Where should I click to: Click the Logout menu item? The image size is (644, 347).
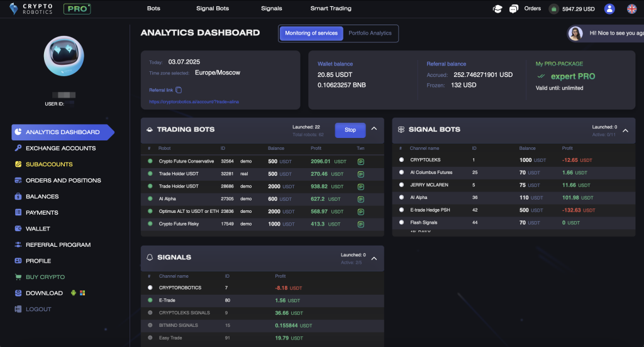(x=38, y=309)
